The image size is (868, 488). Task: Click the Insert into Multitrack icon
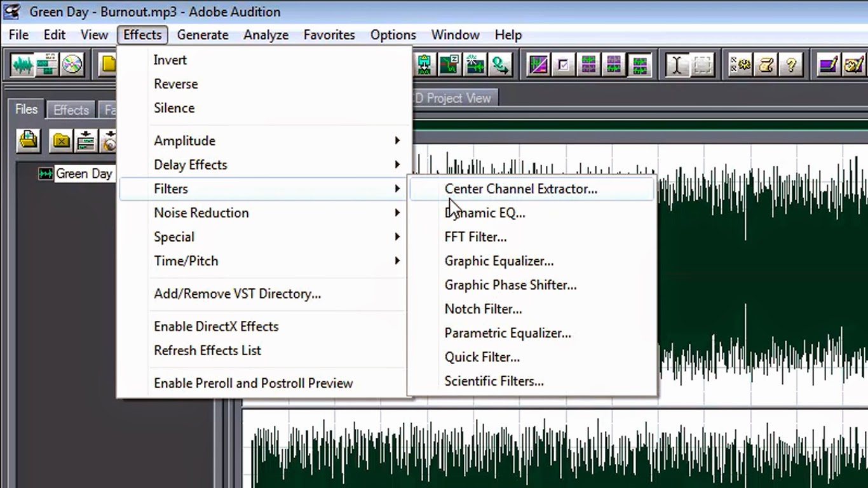86,140
